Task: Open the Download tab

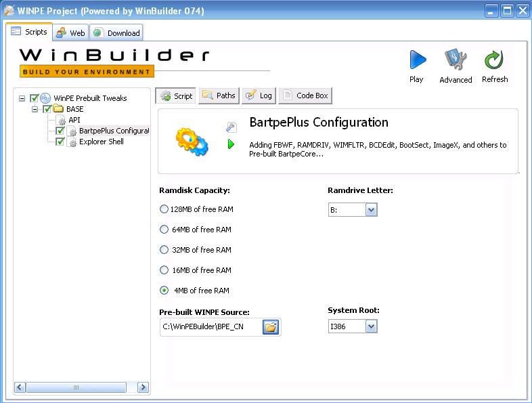Action: pos(116,33)
